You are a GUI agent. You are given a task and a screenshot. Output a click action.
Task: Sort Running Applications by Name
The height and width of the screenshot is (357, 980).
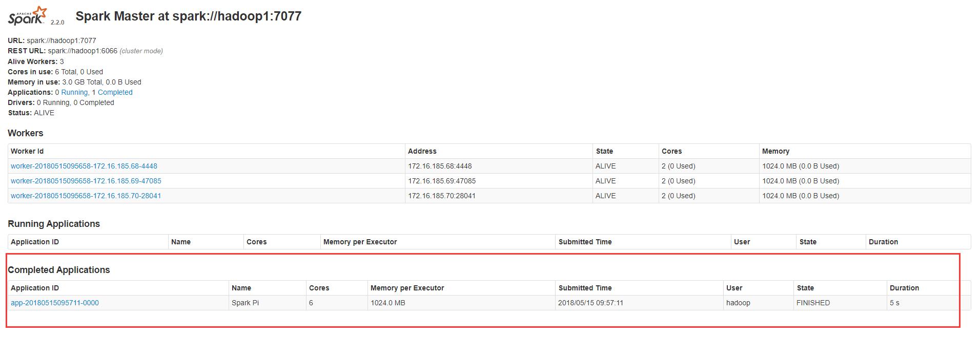181,242
